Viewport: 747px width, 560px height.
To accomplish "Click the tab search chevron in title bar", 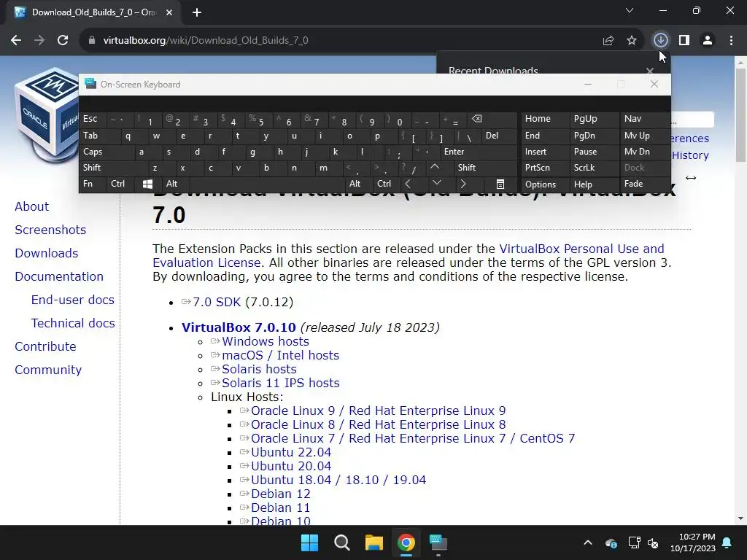I will (x=630, y=10).
